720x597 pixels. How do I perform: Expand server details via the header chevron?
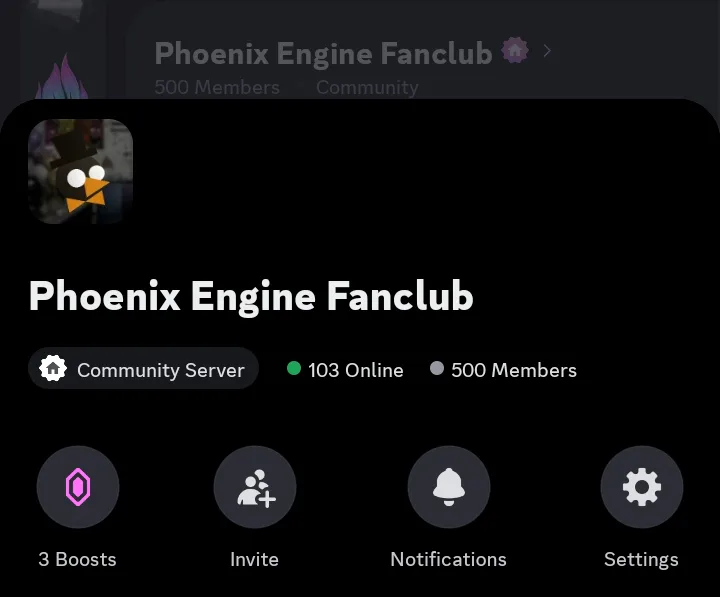point(547,51)
